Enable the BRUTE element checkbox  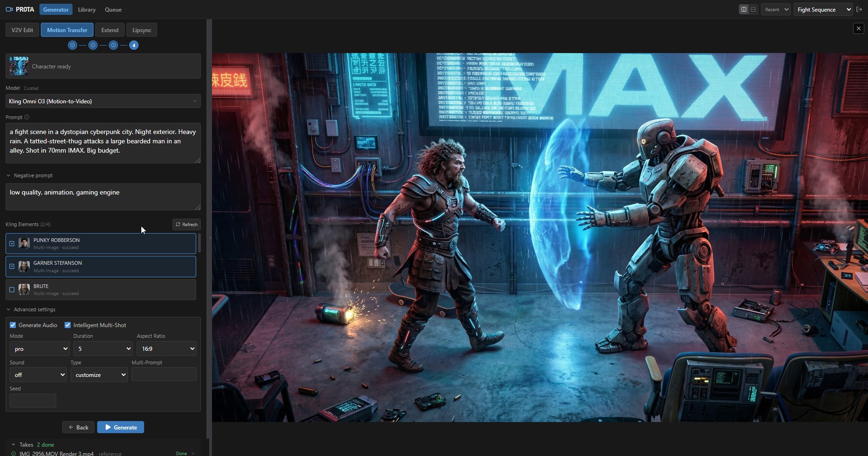tap(12, 289)
